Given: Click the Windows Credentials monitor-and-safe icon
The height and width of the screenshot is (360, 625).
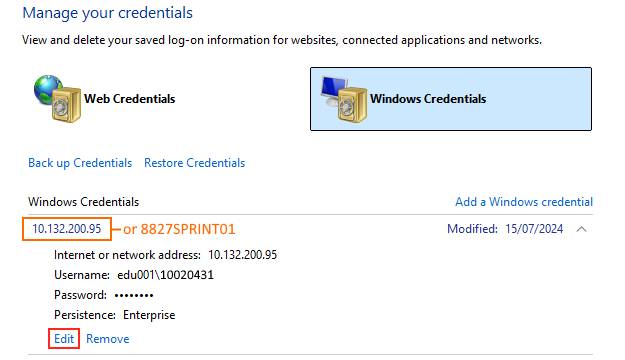Looking at the screenshot, I should coord(344,98).
